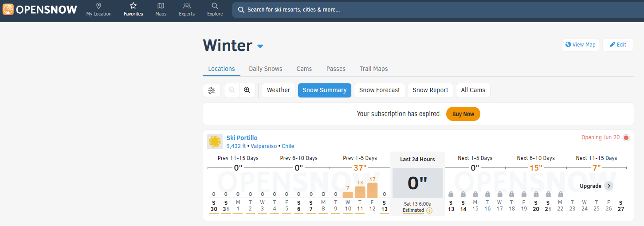Click the Next 11-15 Days 7" total

click(597, 168)
